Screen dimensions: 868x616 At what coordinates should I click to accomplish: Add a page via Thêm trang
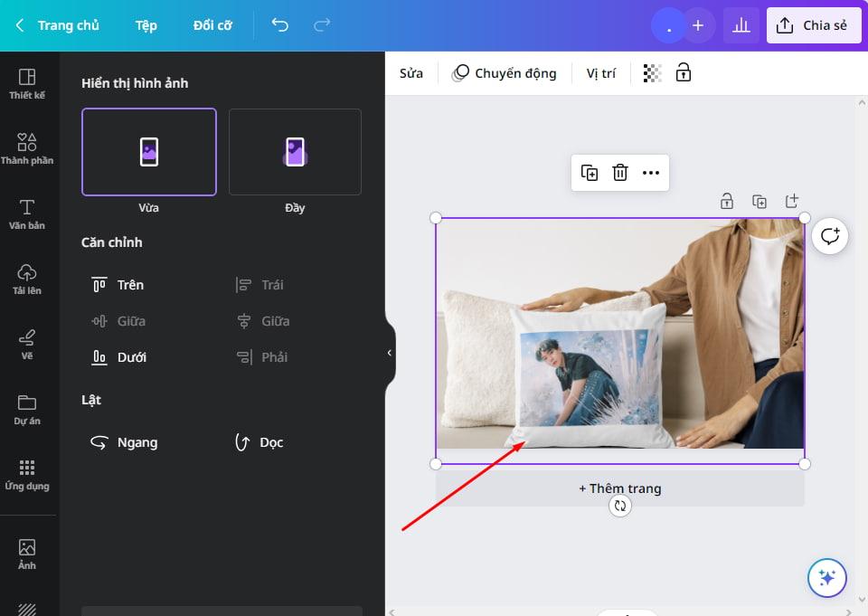point(619,488)
